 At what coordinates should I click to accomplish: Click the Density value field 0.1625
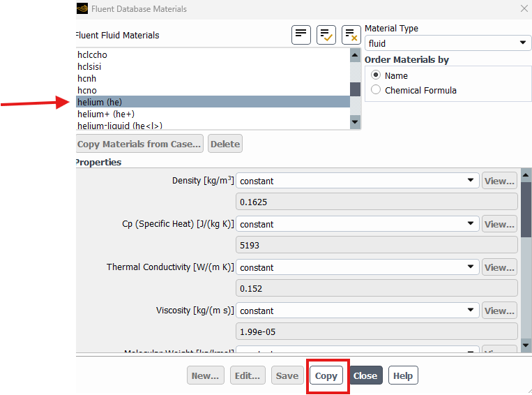point(377,202)
